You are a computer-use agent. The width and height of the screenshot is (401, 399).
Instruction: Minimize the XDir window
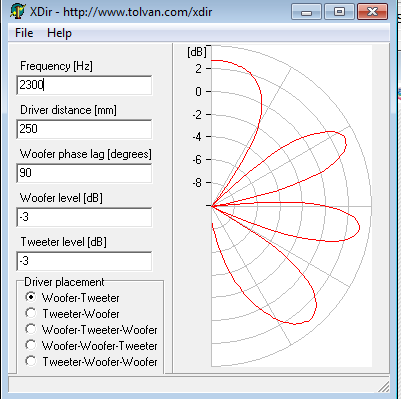tap(306, 12)
